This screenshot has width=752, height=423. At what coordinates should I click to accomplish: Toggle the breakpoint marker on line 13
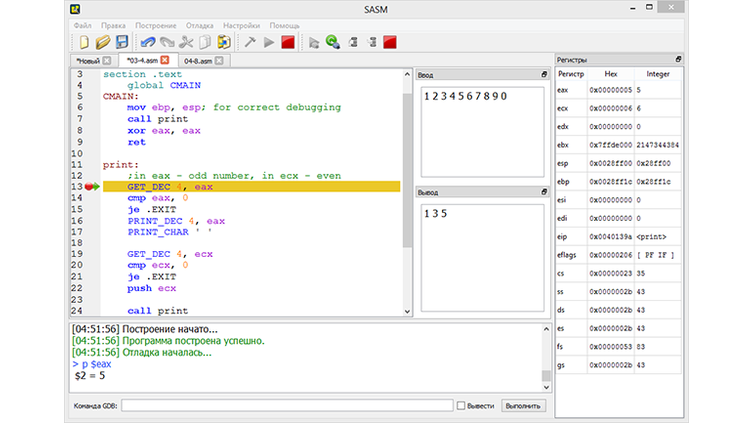91,187
